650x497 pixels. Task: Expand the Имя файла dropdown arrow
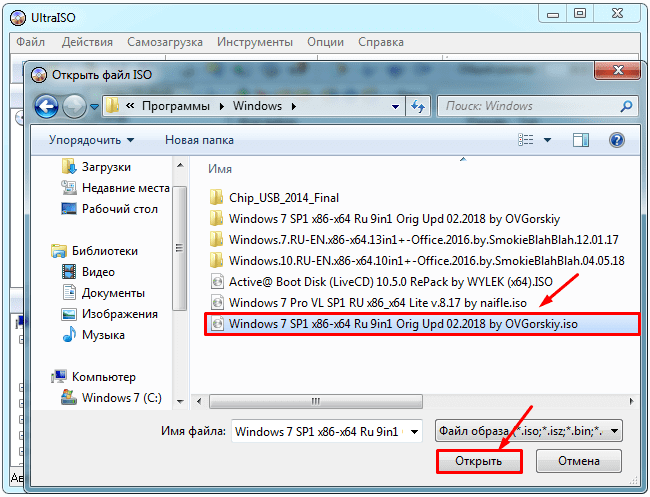tap(414, 432)
